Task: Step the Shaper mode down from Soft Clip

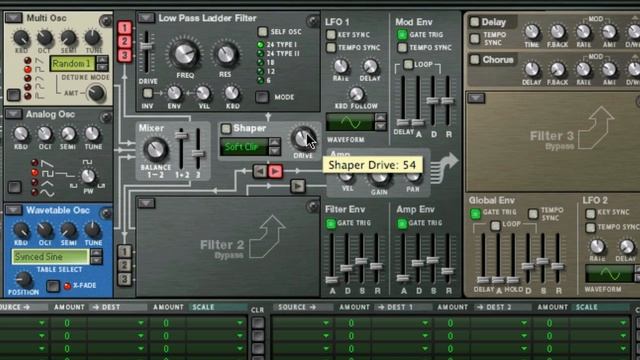Action: point(275,151)
